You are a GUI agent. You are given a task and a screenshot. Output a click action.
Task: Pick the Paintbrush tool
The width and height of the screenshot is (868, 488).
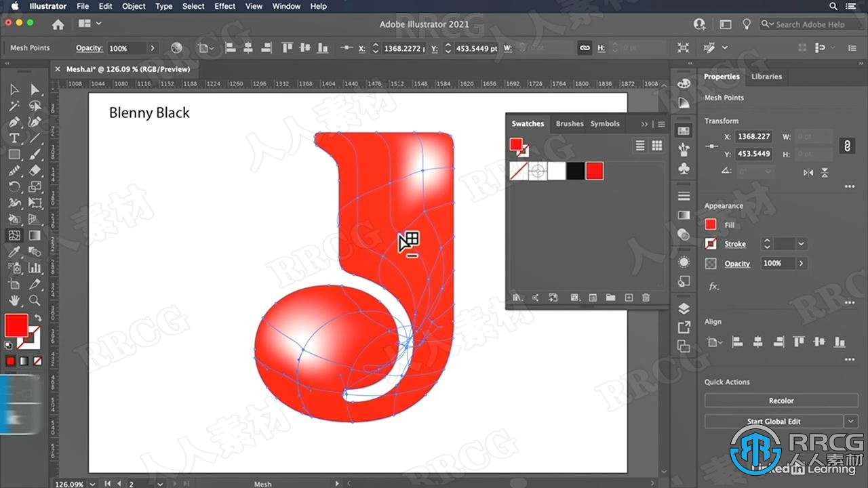[35, 155]
